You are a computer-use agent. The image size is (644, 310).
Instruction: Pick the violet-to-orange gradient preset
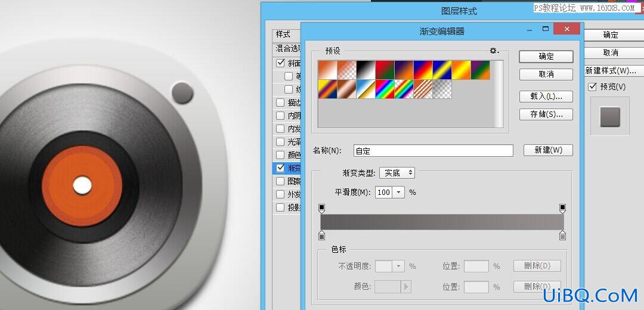tap(404, 70)
